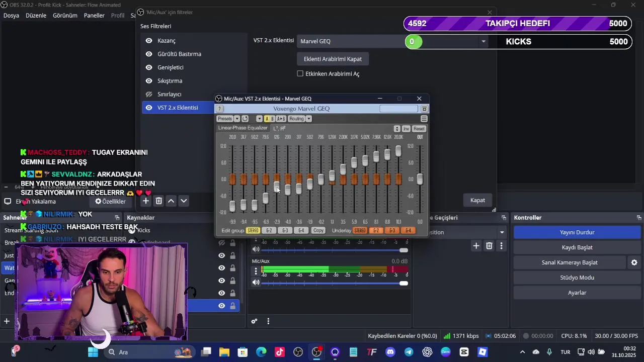Click the OUT gain fader knob

click(420, 179)
